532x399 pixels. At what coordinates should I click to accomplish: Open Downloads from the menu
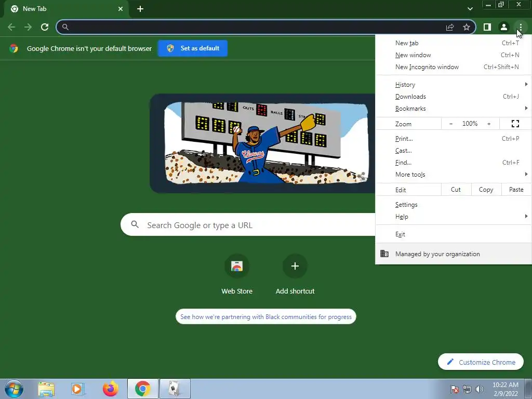(x=454, y=96)
